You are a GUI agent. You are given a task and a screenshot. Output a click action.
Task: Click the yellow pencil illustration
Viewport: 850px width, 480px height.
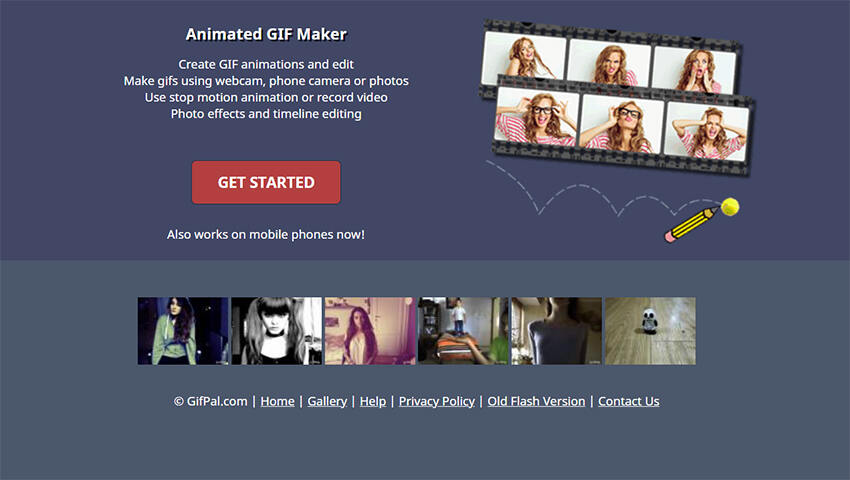(691, 224)
